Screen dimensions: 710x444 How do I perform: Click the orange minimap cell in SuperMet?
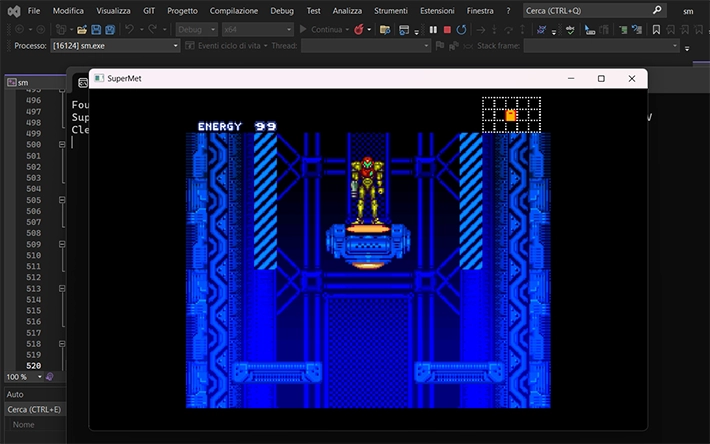[x=511, y=115]
